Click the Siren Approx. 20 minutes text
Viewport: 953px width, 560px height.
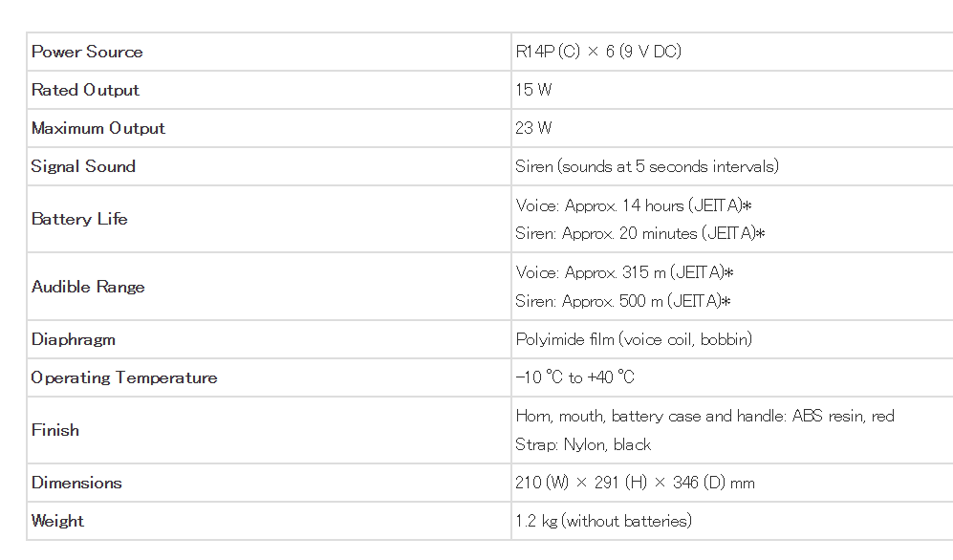click(x=640, y=233)
